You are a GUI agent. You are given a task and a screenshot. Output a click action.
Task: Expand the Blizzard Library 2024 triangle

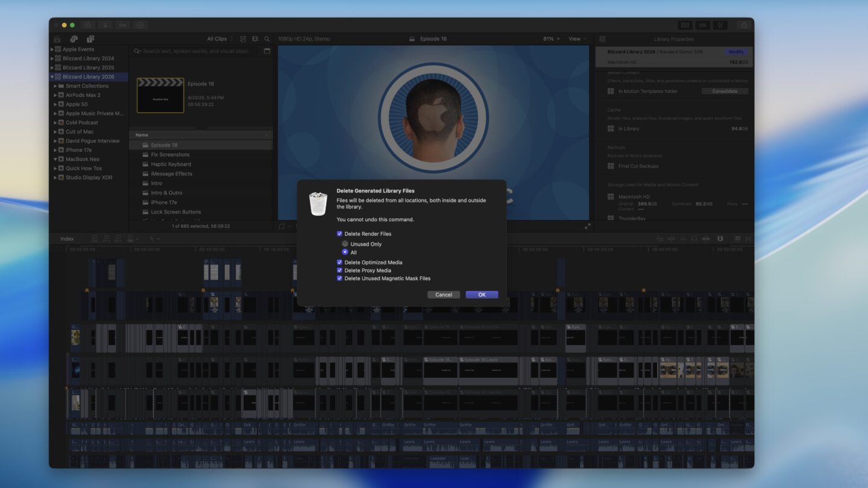pos(52,58)
